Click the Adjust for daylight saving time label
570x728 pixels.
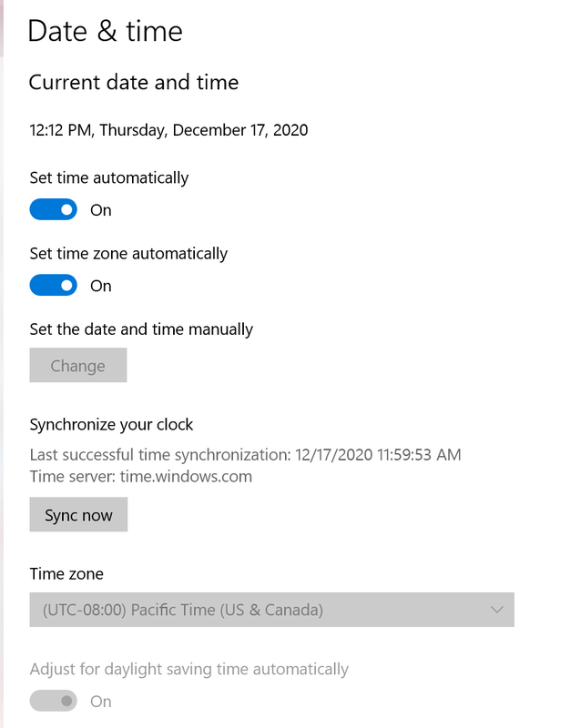188,669
